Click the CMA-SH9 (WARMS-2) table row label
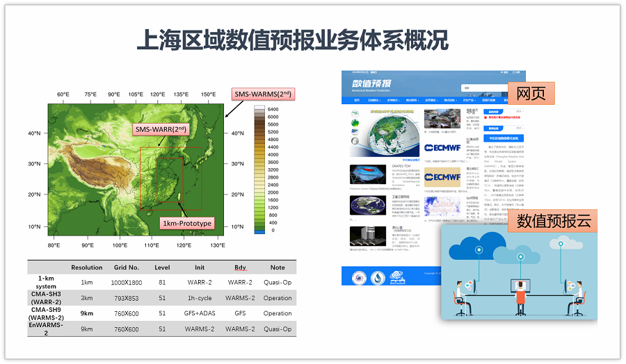626x364 pixels. pos(47,313)
